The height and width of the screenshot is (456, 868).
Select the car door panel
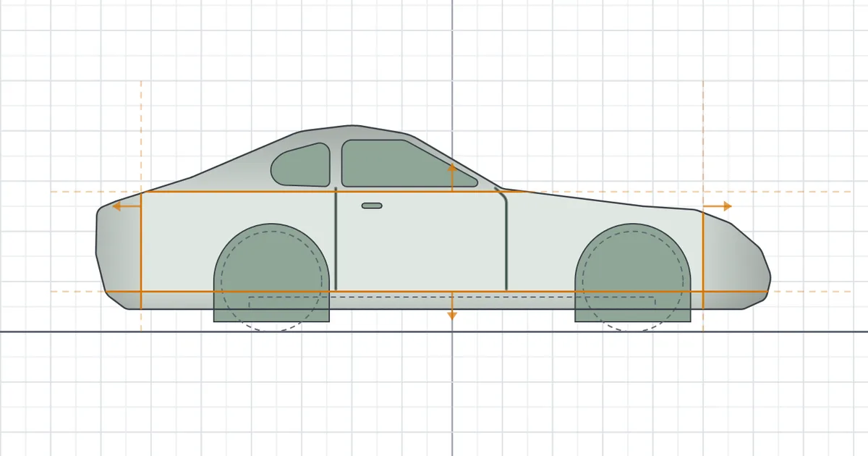421,240
